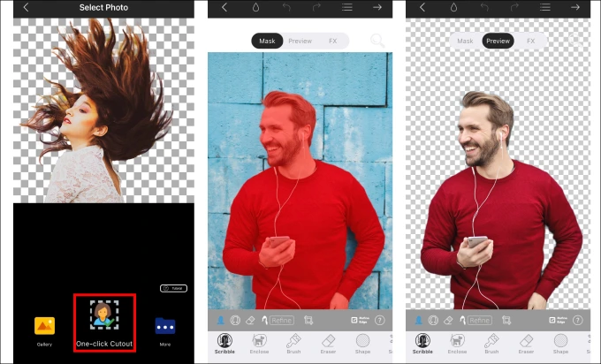Undo last action on the Mask screen
The width and height of the screenshot is (601, 364).
[x=286, y=7]
